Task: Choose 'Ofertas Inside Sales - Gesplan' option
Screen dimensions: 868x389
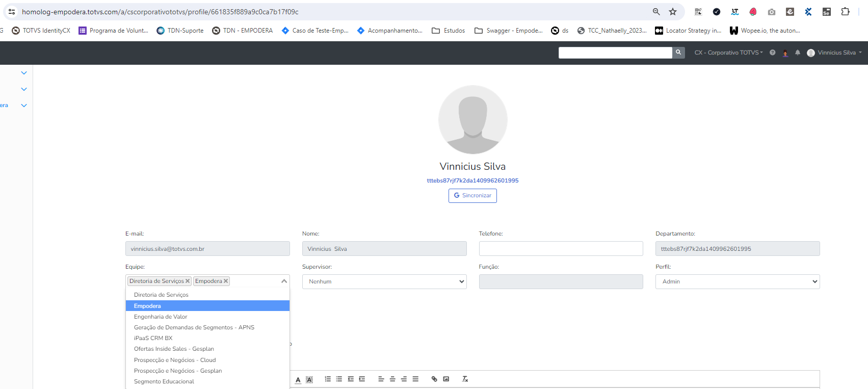Action: pos(207,349)
